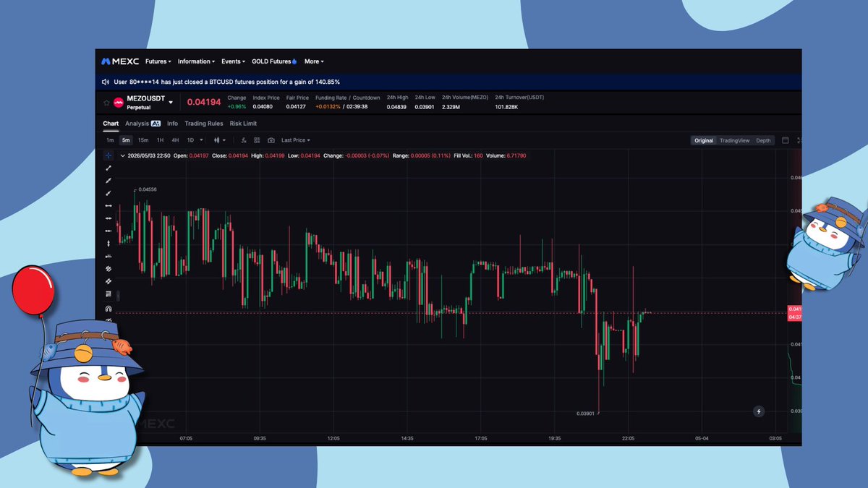Open the Trading Rules tab
This screenshot has width=868, height=488.
pos(204,124)
